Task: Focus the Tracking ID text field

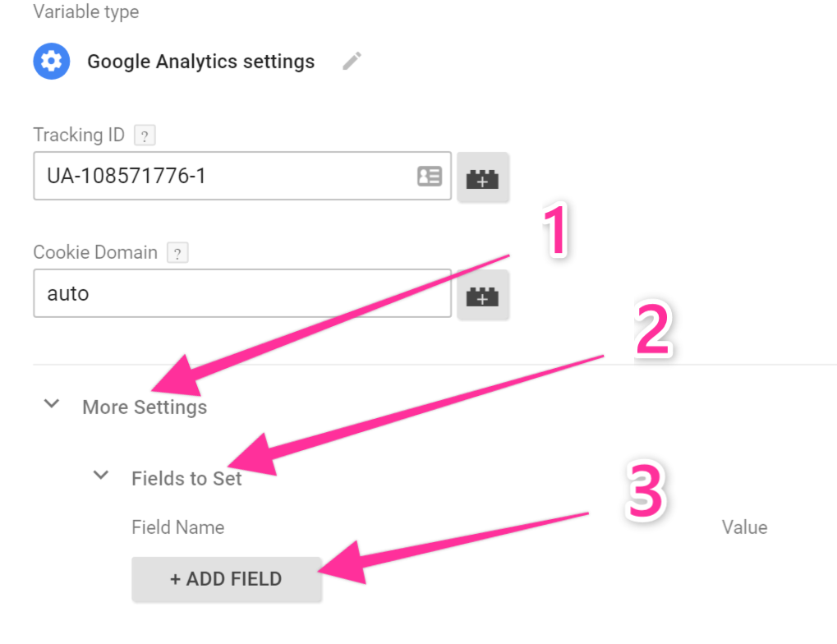Action: pos(222,176)
